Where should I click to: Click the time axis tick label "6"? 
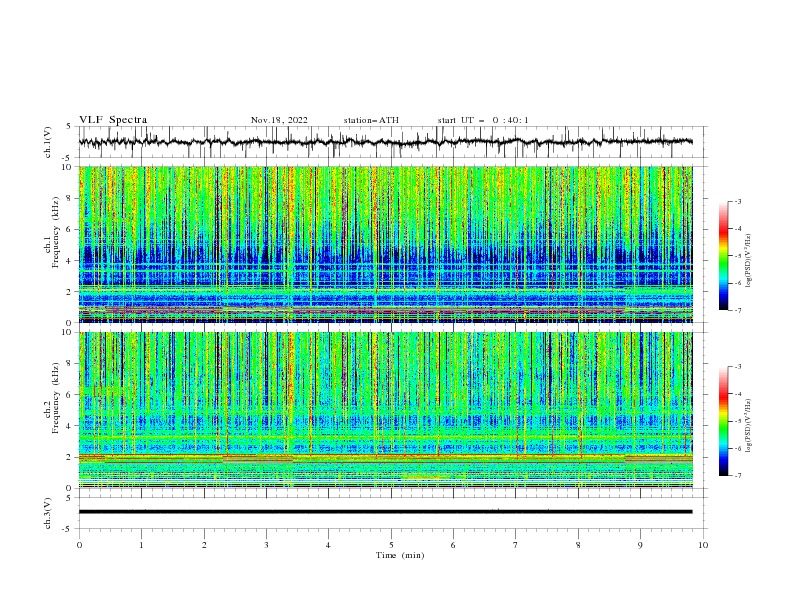click(x=453, y=545)
